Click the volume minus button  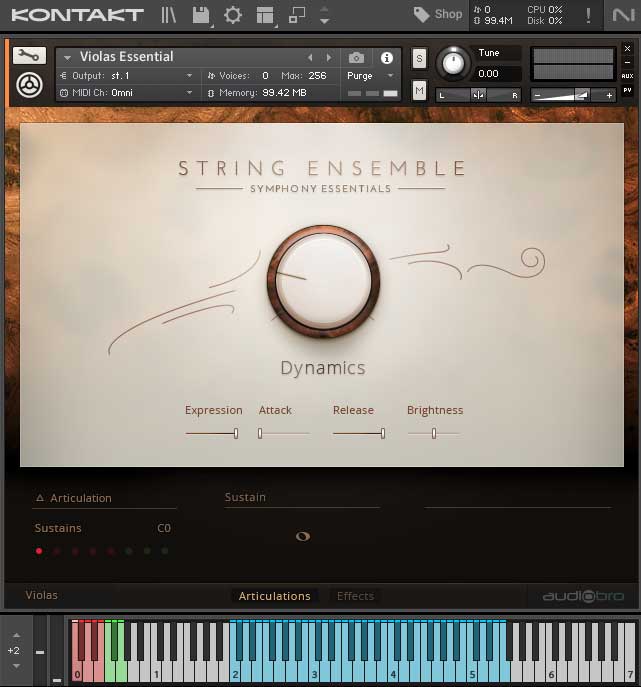[x=538, y=95]
